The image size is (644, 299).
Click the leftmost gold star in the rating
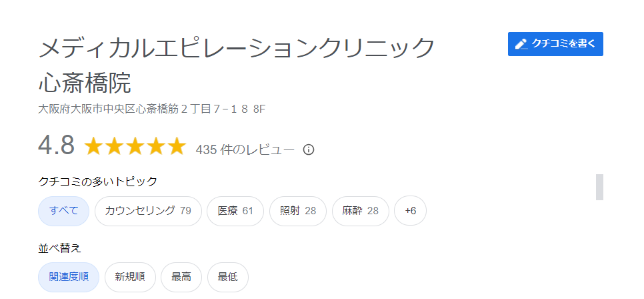[x=94, y=147]
